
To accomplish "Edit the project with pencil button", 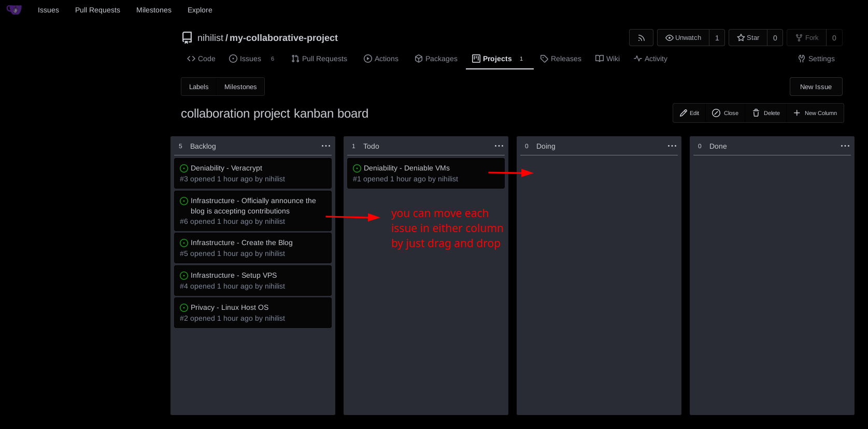I will tap(689, 113).
